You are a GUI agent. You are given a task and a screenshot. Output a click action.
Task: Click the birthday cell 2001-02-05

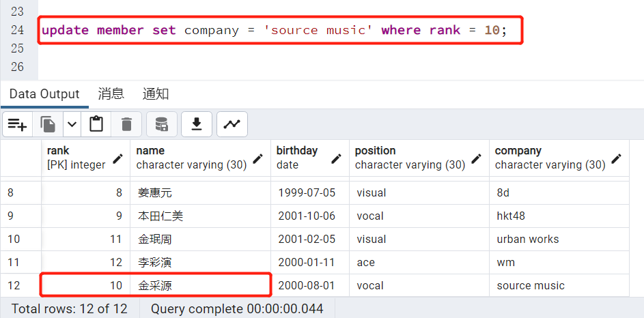[x=310, y=239]
